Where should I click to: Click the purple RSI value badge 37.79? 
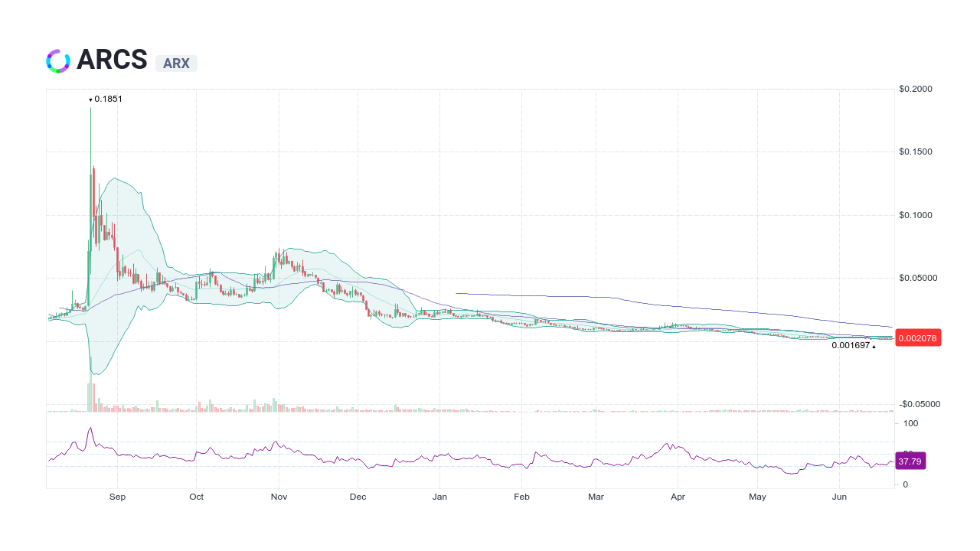coord(910,461)
